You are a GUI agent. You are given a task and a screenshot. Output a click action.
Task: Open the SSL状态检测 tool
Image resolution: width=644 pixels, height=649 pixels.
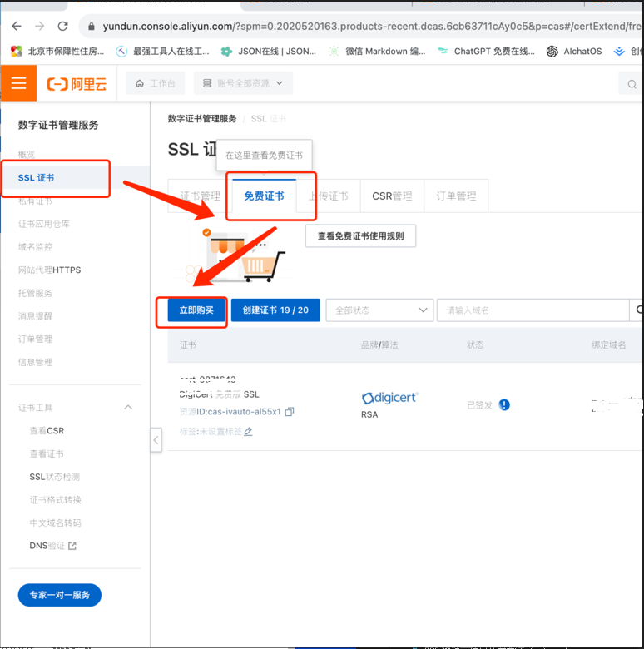55,477
